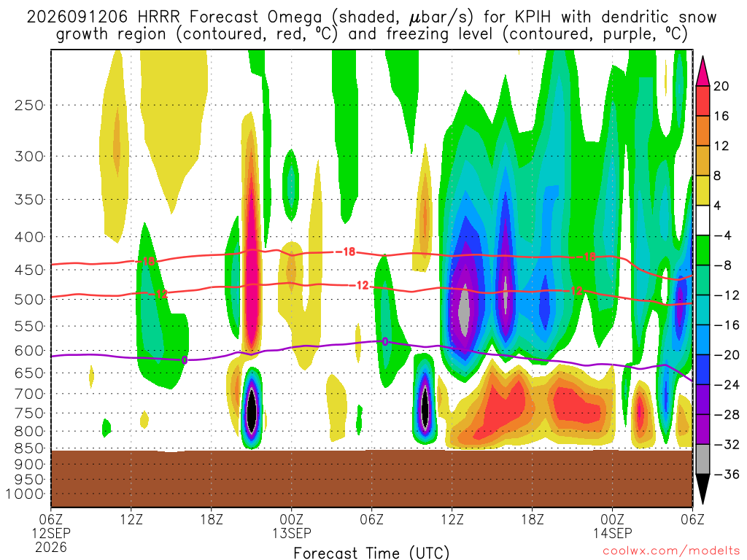Screen dimensions: 747x560
Task: Click the 06Z 12SEP 2026 start label
Action: pyautogui.click(x=51, y=533)
